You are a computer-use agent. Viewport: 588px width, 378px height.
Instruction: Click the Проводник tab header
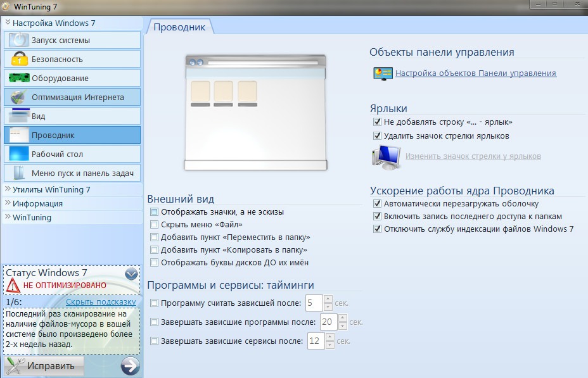179,27
